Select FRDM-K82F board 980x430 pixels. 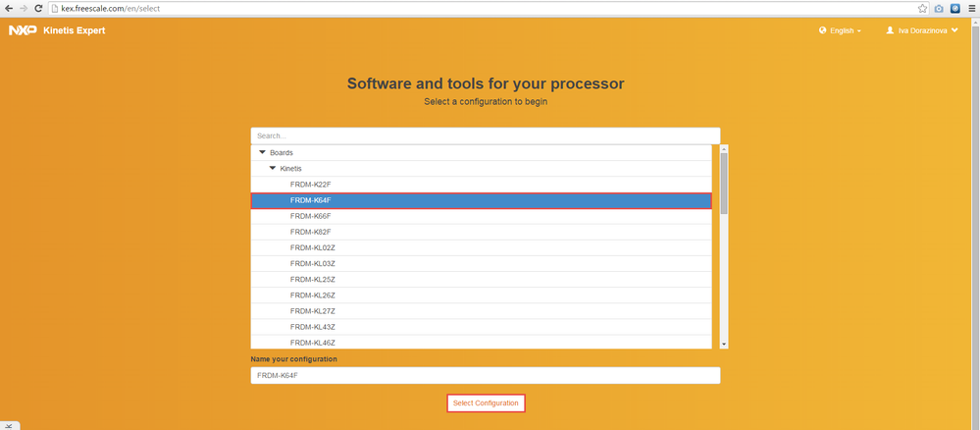(482, 233)
